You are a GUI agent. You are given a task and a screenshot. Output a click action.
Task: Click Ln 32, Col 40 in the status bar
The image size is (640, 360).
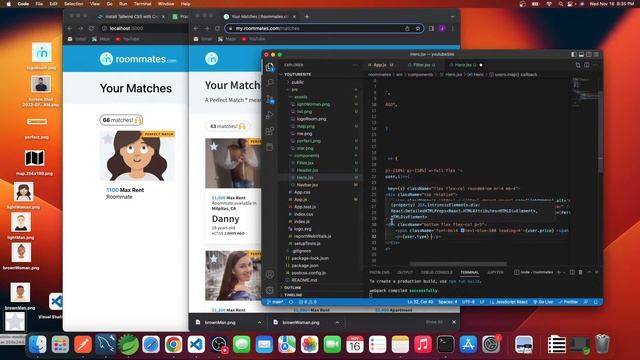pos(420,302)
